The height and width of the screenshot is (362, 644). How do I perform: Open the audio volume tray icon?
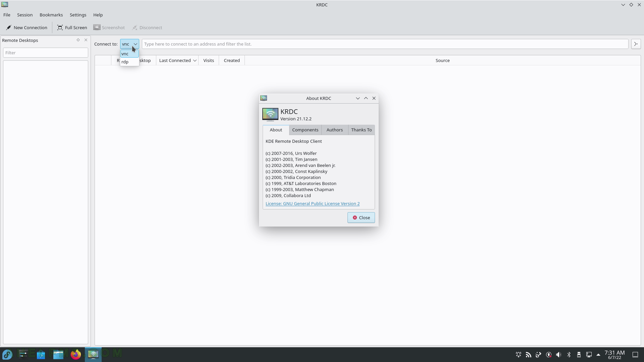point(559,355)
